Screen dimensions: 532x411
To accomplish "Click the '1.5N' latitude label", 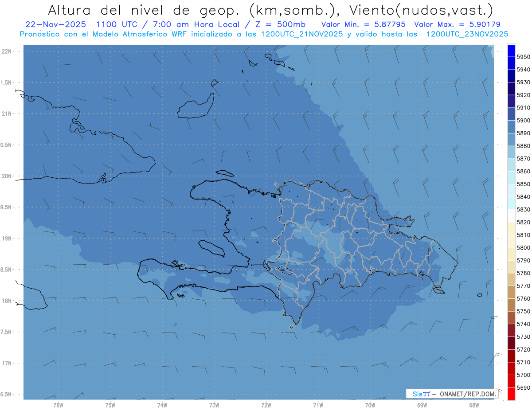I will point(7,82).
